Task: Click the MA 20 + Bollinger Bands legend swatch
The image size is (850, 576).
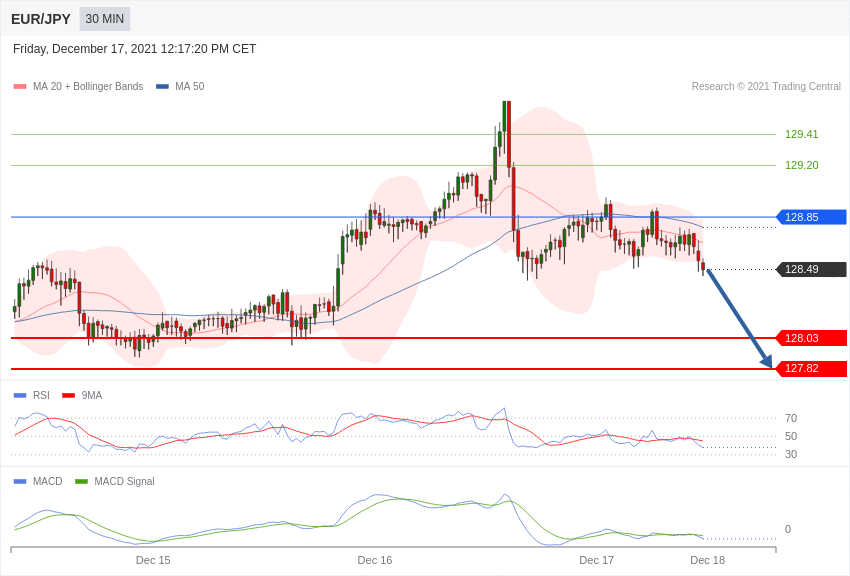Action: pos(20,87)
